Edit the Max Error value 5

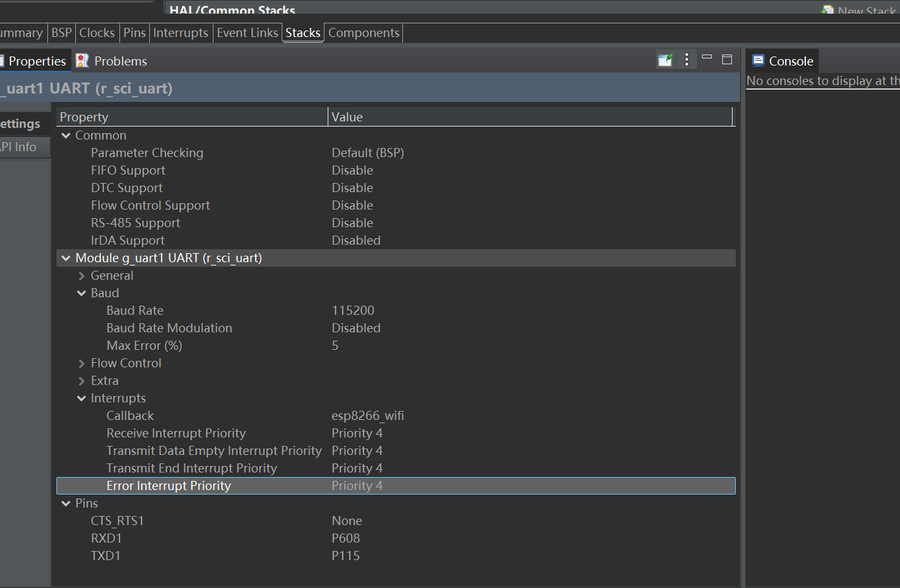335,346
